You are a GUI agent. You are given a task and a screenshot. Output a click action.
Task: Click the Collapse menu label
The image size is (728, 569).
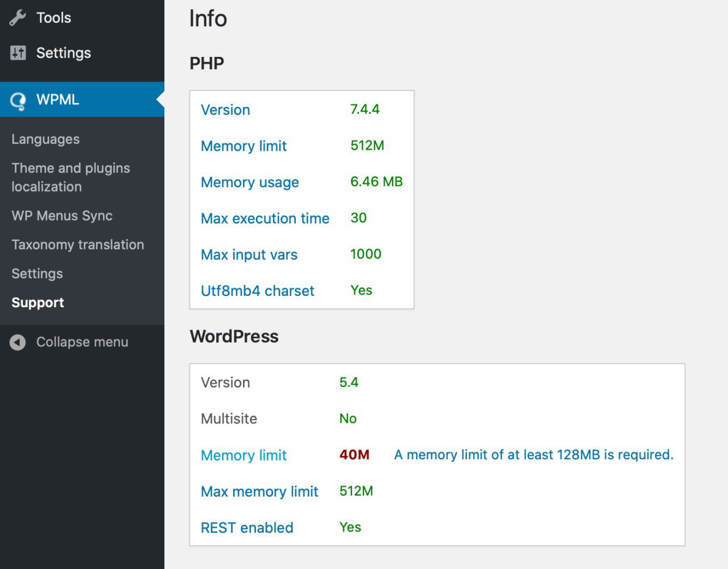(x=82, y=342)
